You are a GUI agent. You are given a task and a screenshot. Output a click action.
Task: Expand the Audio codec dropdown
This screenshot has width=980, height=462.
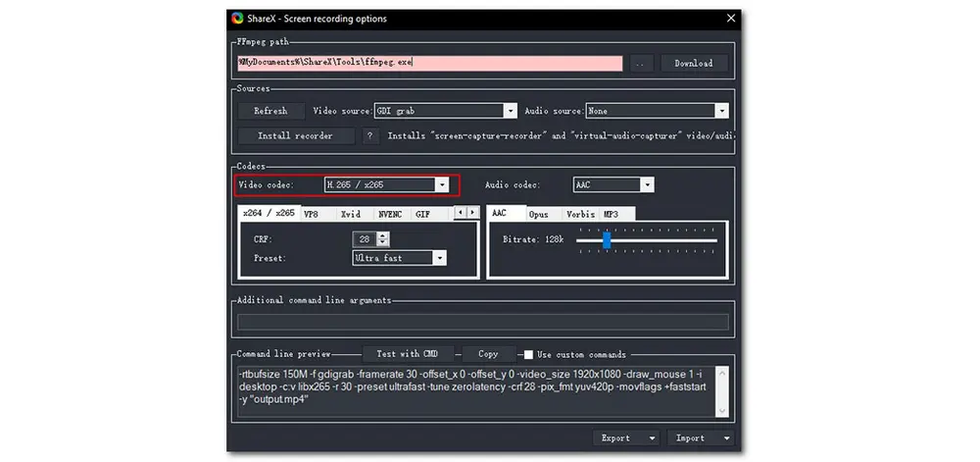tap(647, 184)
